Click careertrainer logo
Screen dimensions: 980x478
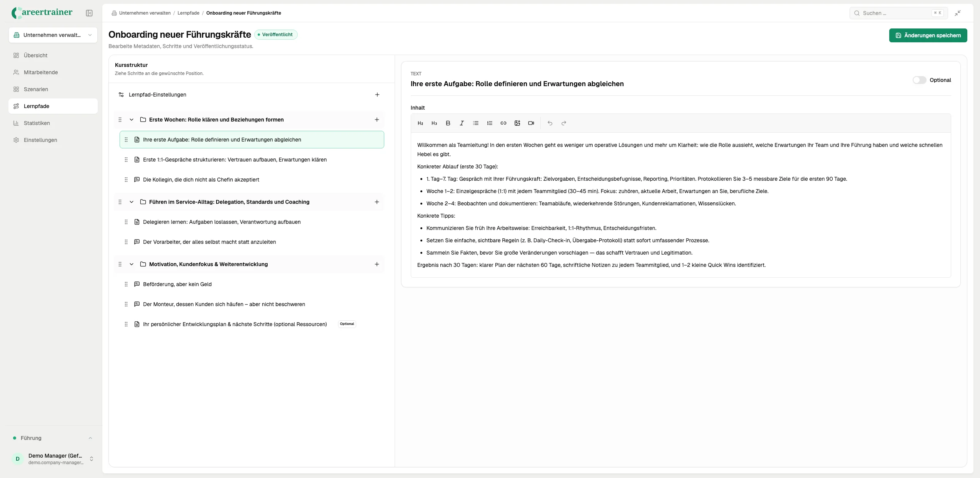click(42, 13)
